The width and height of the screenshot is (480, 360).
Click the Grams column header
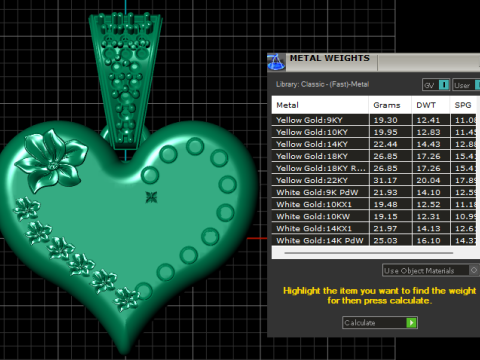390,105
